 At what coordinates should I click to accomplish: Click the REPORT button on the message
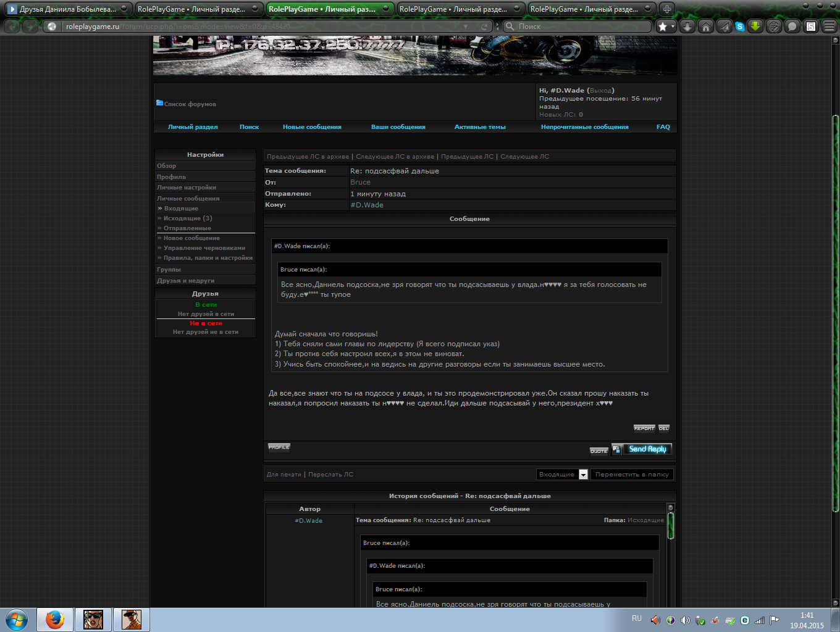(x=644, y=428)
